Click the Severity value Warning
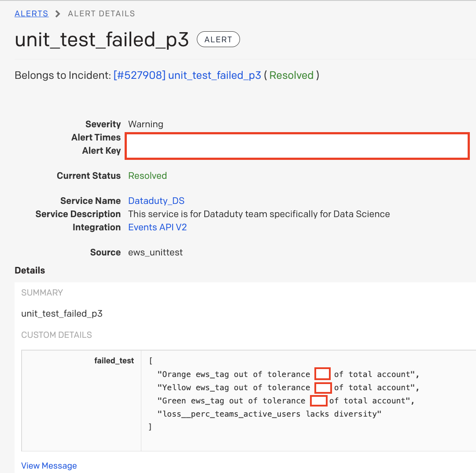This screenshot has height=473, width=476. pyautogui.click(x=146, y=124)
